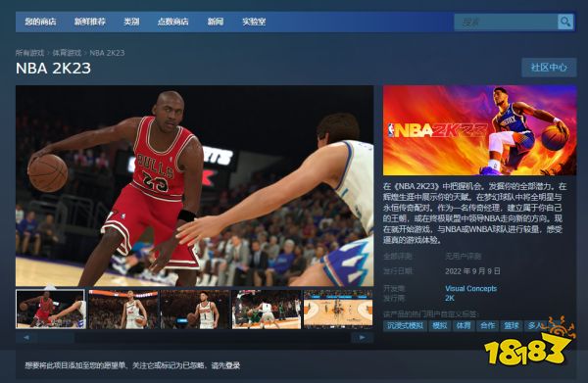588x383 pixels.
Task: Select third thumbnail of Suns player dribbling
Action: point(195,310)
